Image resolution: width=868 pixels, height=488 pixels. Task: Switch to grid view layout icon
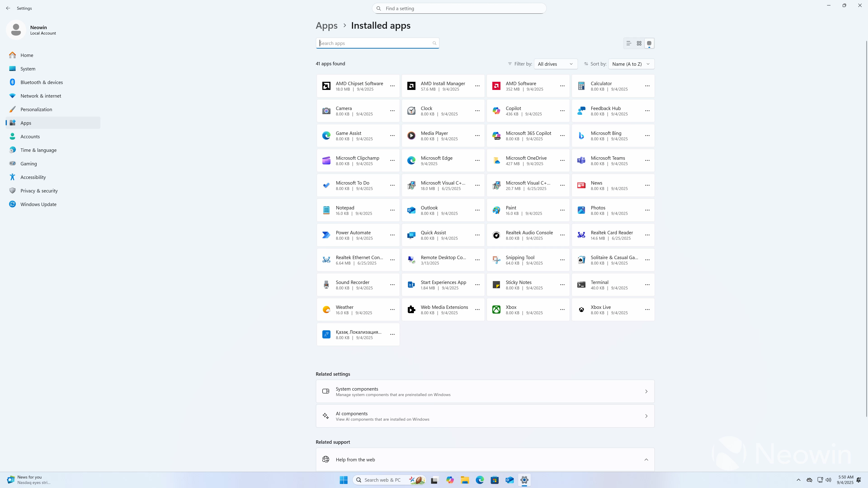tap(639, 43)
